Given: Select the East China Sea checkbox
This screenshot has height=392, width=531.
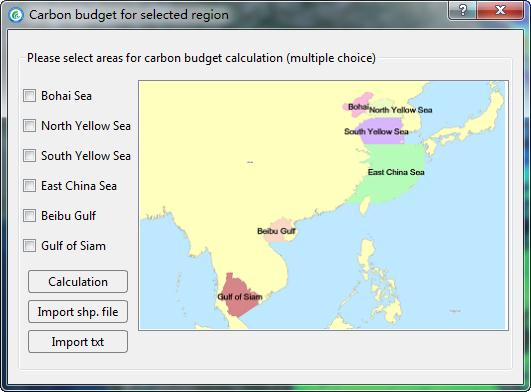Looking at the screenshot, I should click(x=29, y=186).
